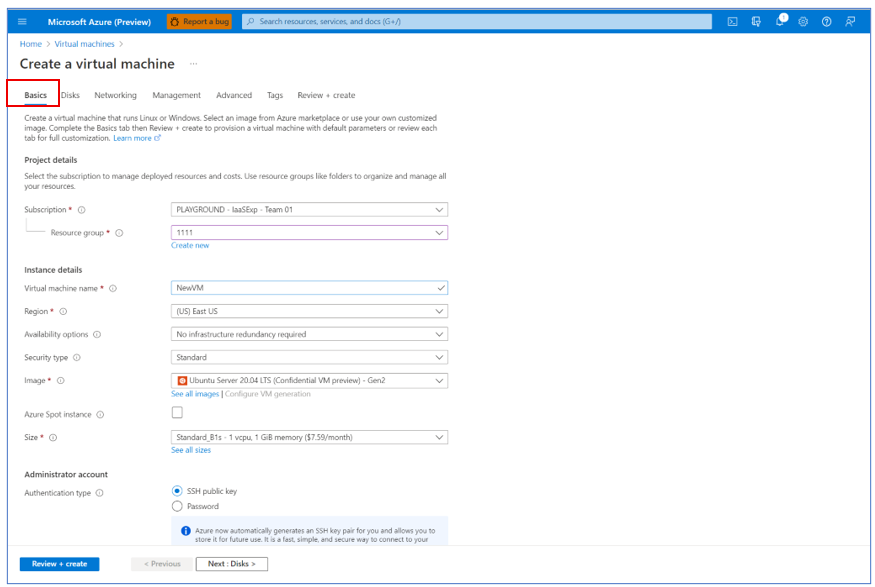The width and height of the screenshot is (875, 587).
Task: Switch to the Tags tab
Action: pos(275,95)
